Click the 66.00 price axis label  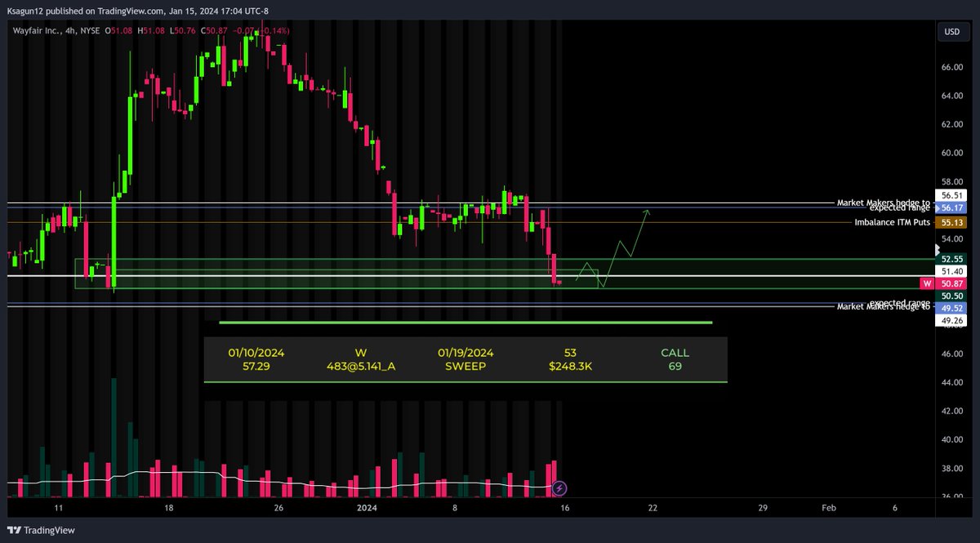tap(953, 67)
